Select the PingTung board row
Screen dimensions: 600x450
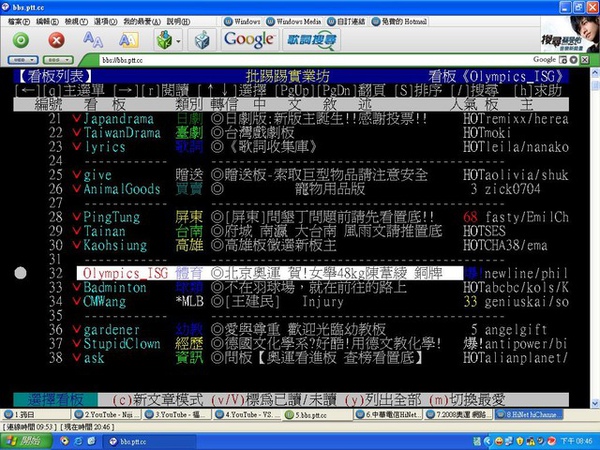pos(291,217)
